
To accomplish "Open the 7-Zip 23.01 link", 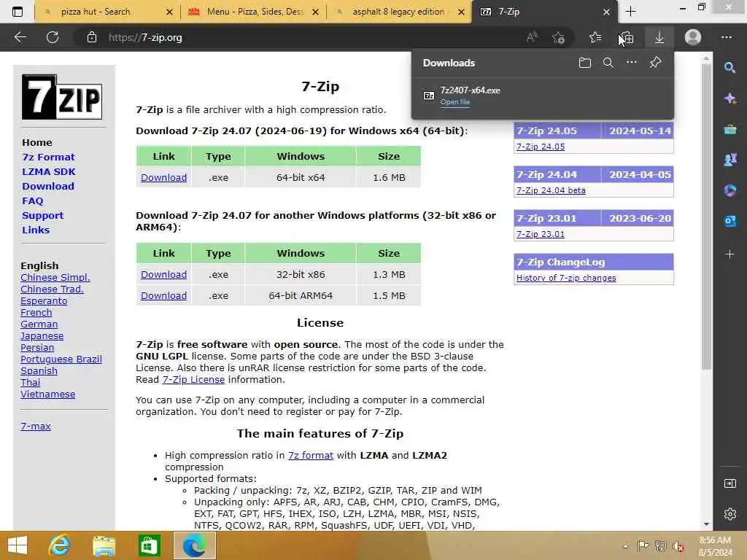I will (541, 234).
